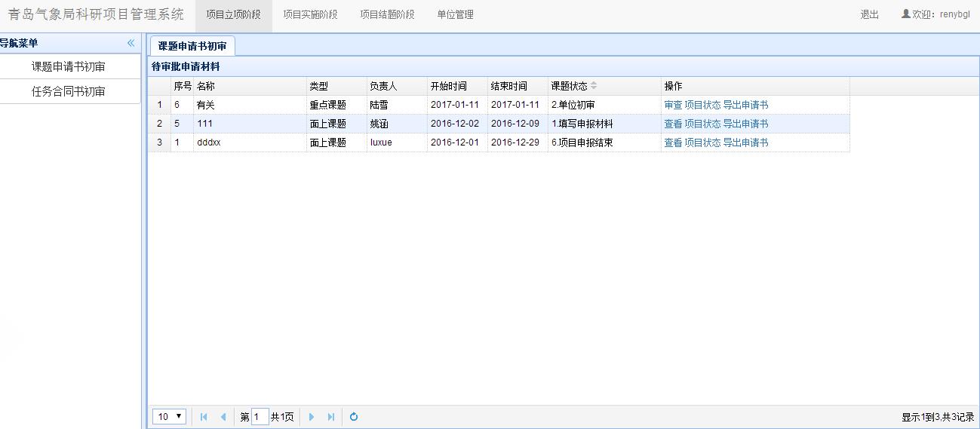Go to next page of the grid
Viewport: 980px width, 429px height.
(312, 417)
